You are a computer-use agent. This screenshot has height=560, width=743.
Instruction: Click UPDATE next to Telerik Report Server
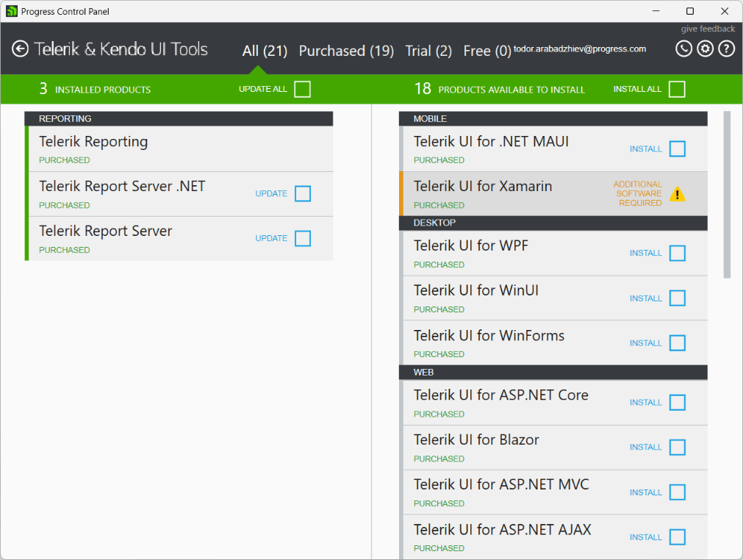[273, 238]
